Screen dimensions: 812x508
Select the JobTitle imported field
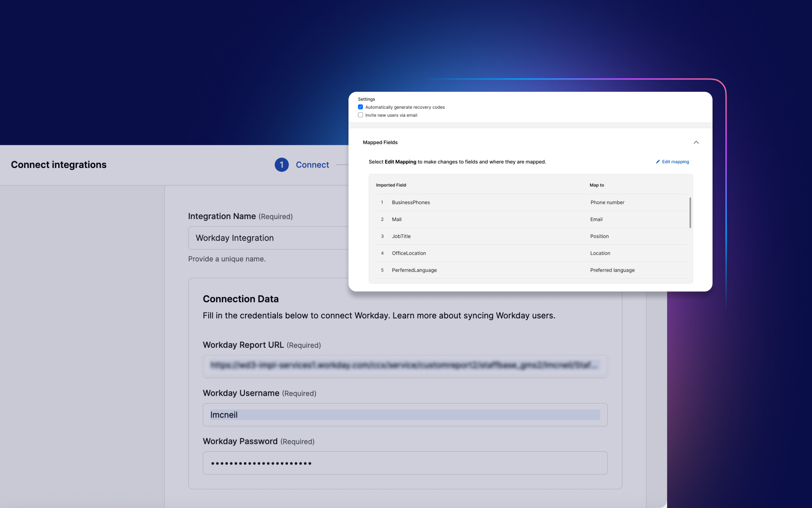[401, 236]
